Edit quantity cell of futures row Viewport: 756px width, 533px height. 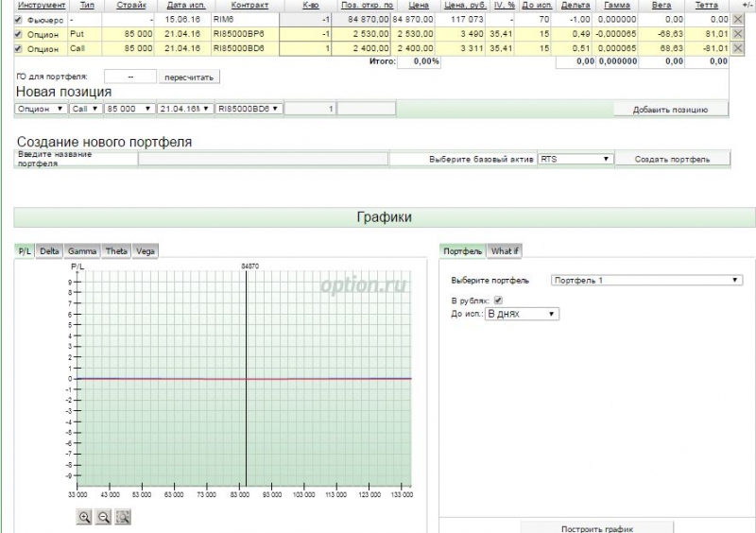pyautogui.click(x=304, y=19)
